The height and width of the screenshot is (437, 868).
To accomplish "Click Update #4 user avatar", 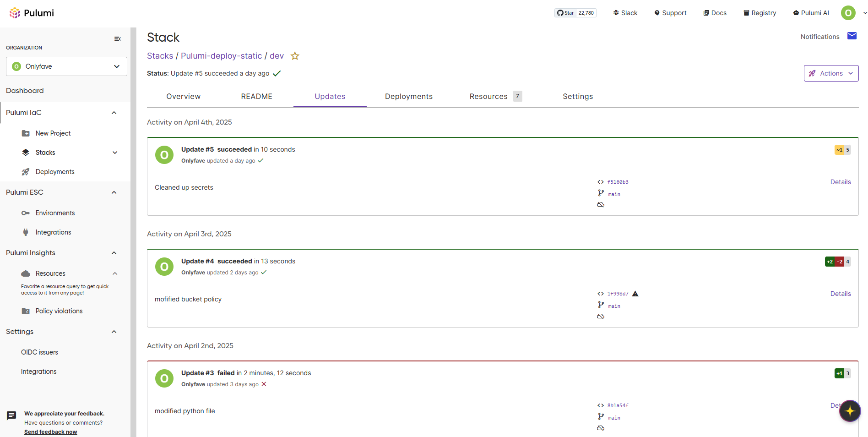I will tap(164, 267).
